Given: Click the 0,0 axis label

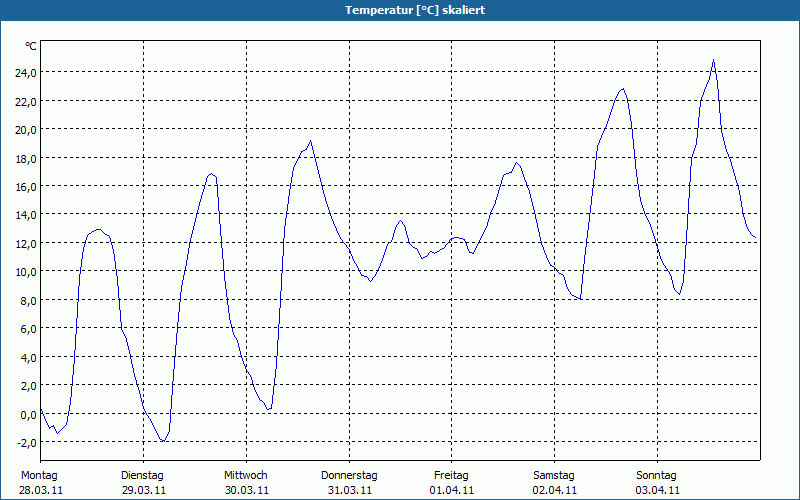Looking at the screenshot, I should 29,415.
